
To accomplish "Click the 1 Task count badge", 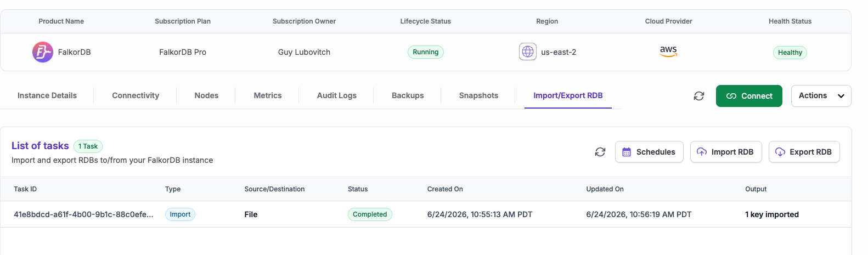I will coord(88,146).
